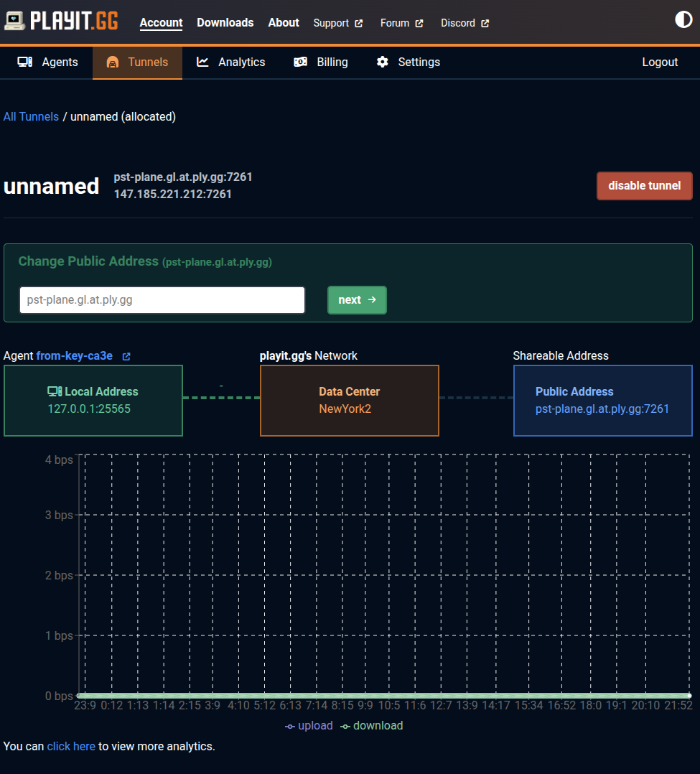Toggle the upload series on the chart
Viewport: 700px width, 774px height.
tap(309, 726)
